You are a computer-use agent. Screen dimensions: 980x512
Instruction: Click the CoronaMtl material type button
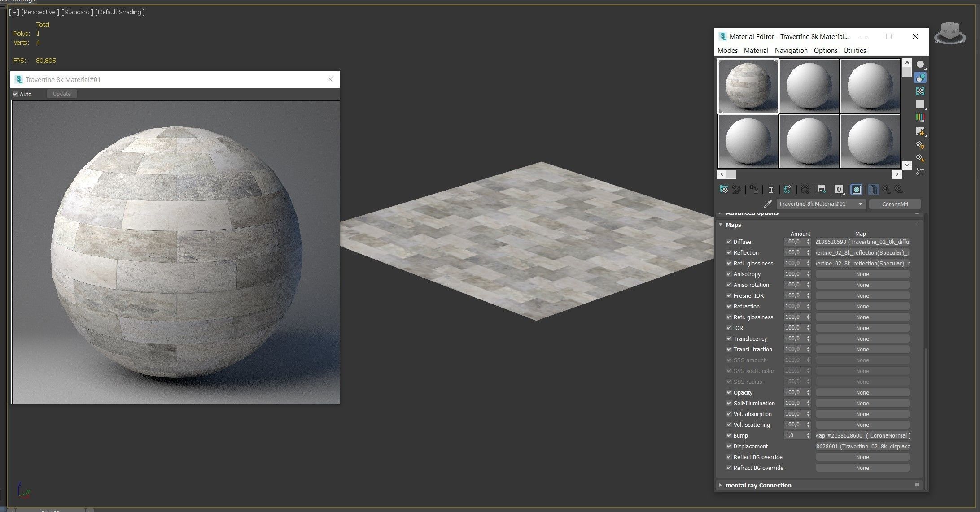point(895,204)
